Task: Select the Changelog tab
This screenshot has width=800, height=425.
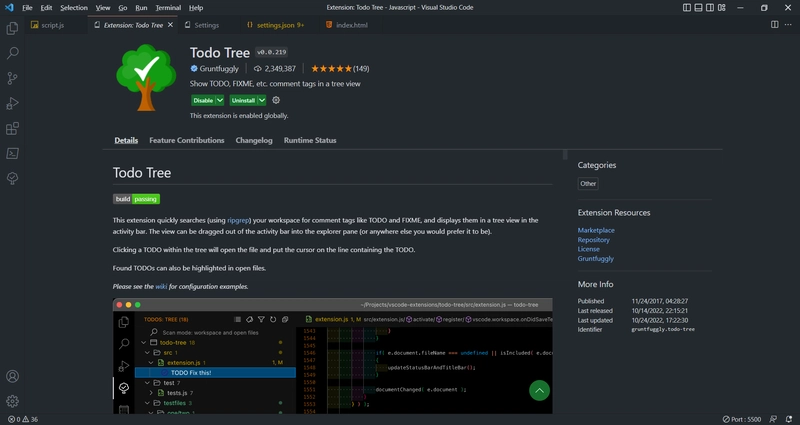Action: point(254,140)
